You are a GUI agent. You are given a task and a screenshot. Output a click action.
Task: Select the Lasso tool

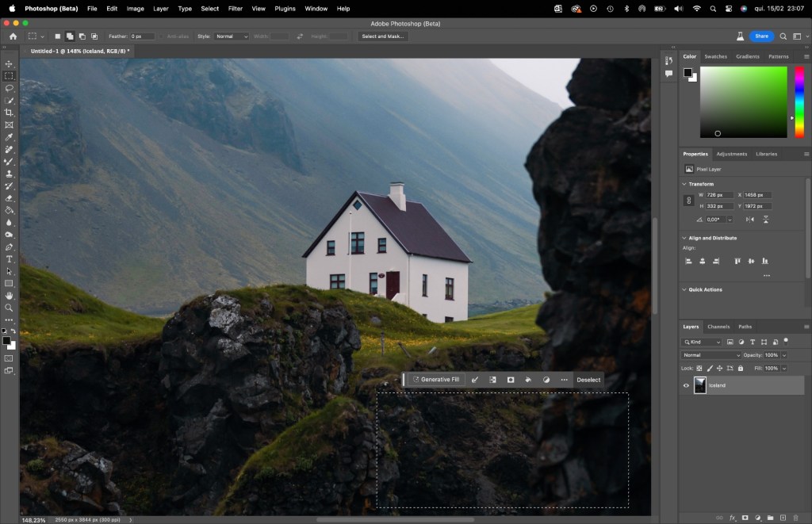[9, 88]
